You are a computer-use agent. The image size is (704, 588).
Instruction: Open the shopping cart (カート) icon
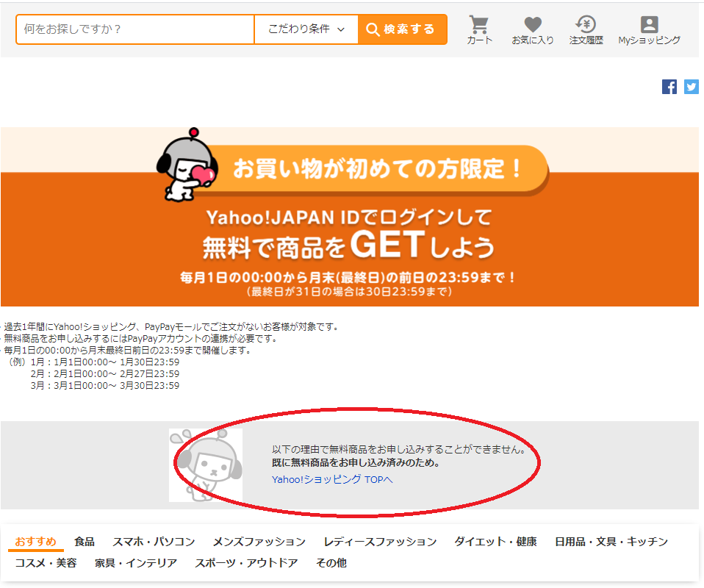click(479, 29)
